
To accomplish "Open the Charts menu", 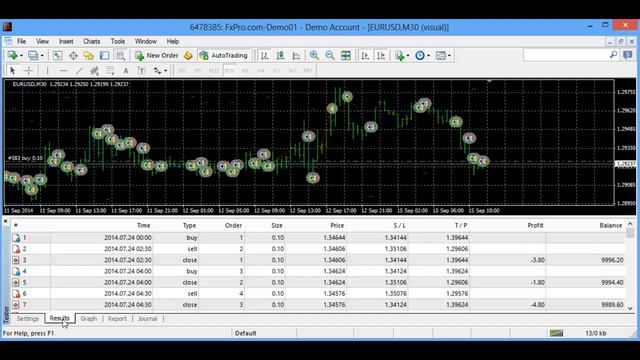I will (x=91, y=41).
